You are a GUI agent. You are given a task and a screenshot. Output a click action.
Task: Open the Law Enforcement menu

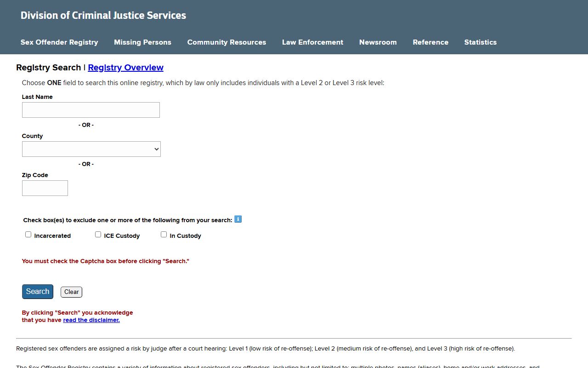[312, 42]
